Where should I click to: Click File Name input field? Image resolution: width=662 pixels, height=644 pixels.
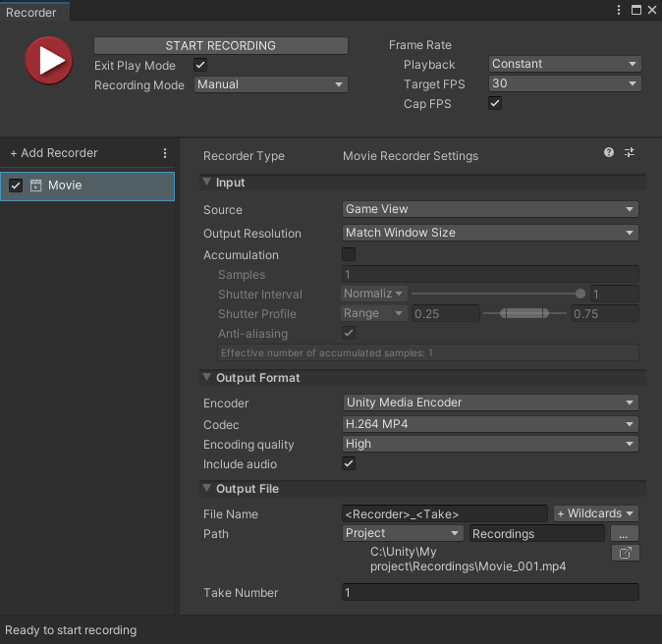(x=445, y=513)
